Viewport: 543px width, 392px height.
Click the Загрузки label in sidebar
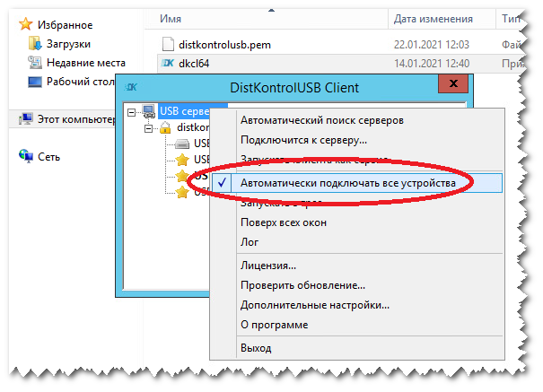coord(68,44)
